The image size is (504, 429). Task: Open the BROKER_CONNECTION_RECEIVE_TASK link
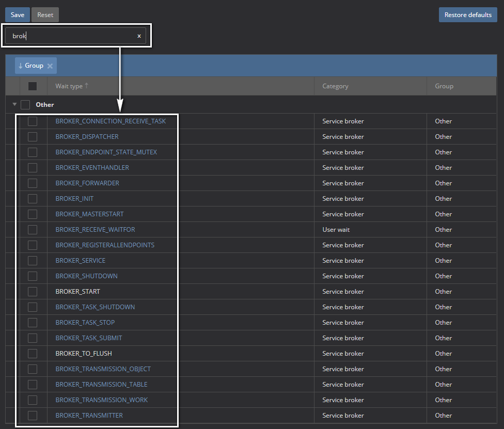coord(111,121)
